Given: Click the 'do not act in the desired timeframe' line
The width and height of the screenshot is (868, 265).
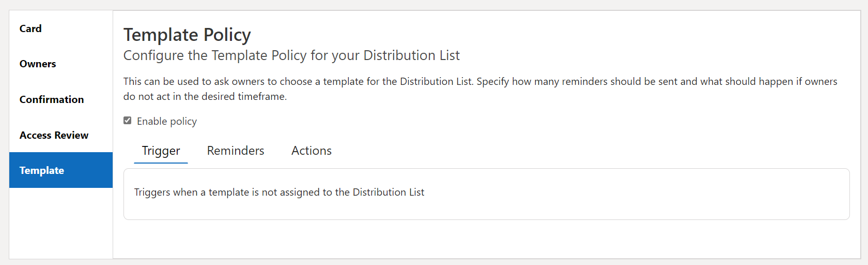Looking at the screenshot, I should click(x=205, y=96).
